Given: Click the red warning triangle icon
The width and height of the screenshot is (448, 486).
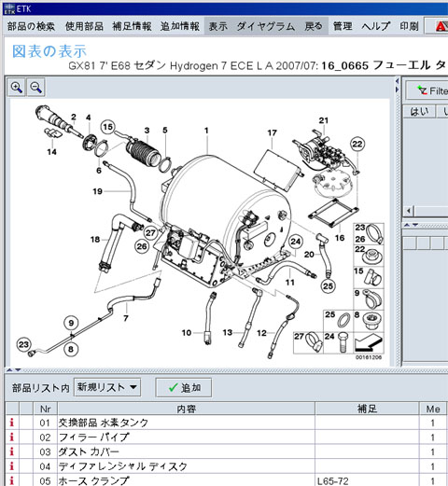Looking at the screenshot, I should (441, 26).
